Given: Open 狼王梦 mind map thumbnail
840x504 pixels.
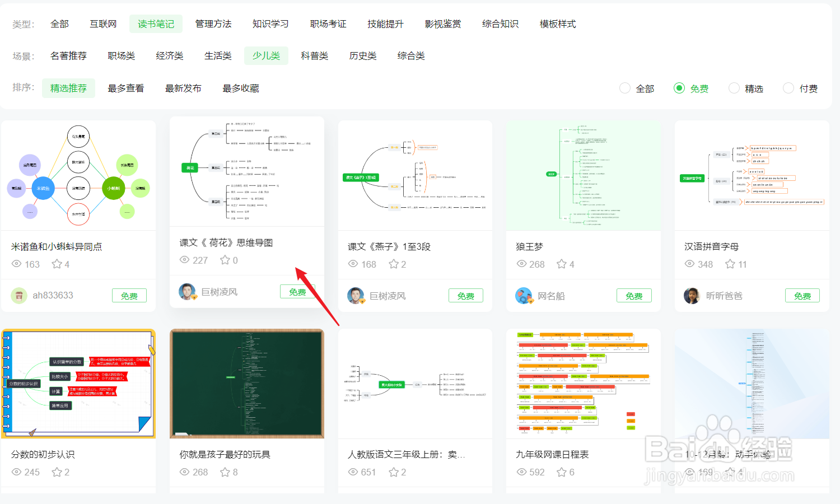Looking at the screenshot, I should (584, 175).
